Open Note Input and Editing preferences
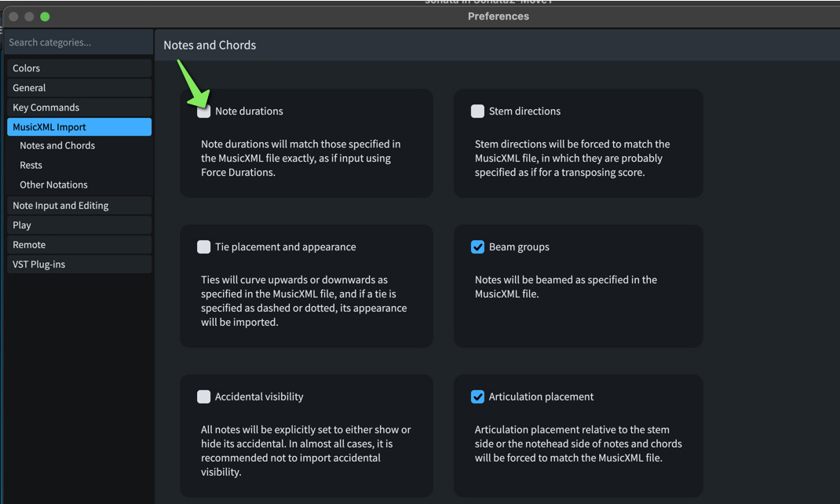 (79, 206)
